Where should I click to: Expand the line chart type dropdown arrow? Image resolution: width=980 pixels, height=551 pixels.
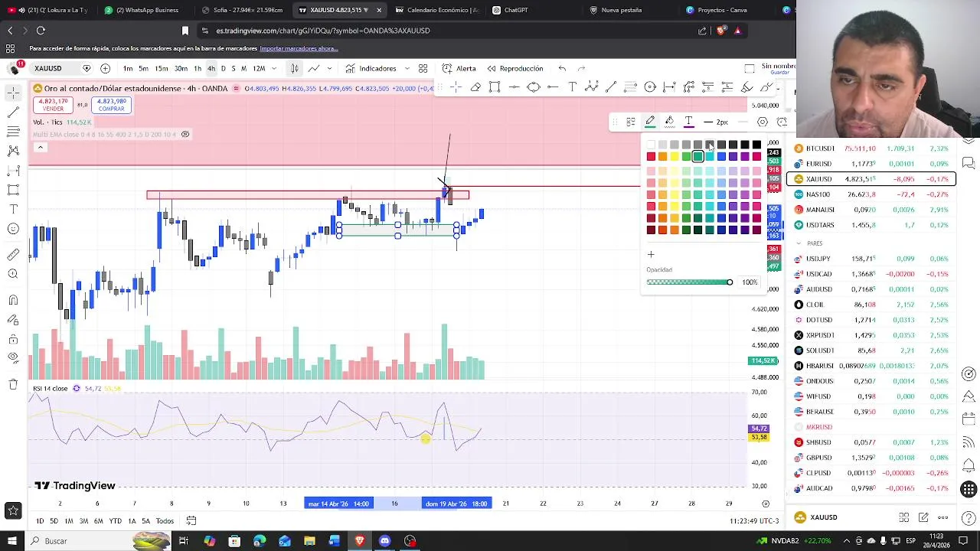329,68
